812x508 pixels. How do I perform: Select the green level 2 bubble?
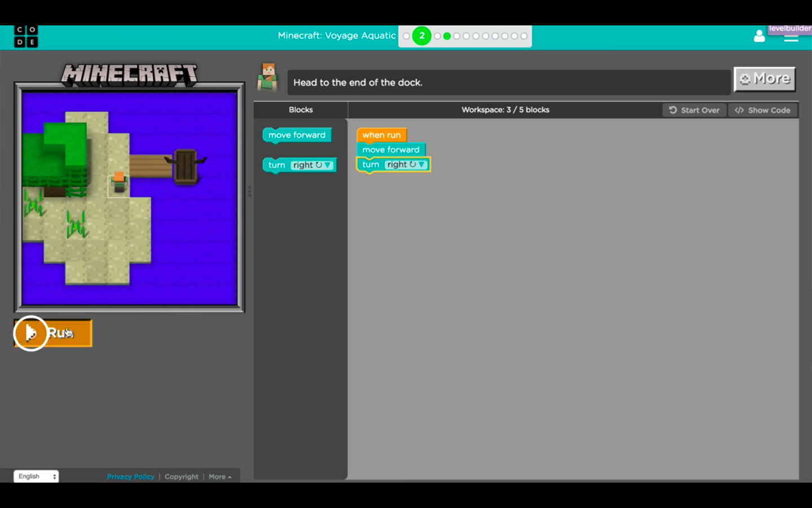coord(421,36)
